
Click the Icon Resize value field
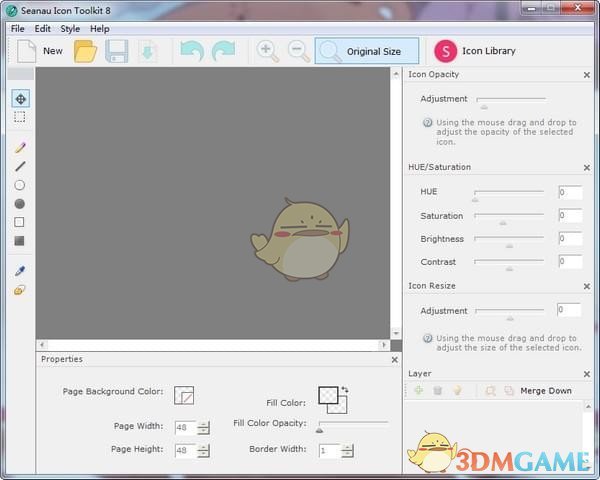[569, 310]
